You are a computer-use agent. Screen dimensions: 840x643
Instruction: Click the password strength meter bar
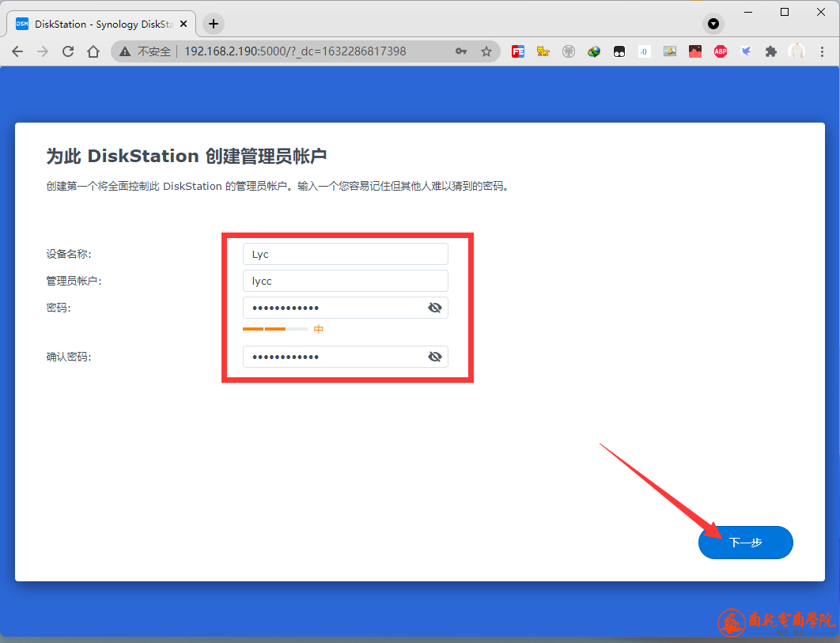274,329
